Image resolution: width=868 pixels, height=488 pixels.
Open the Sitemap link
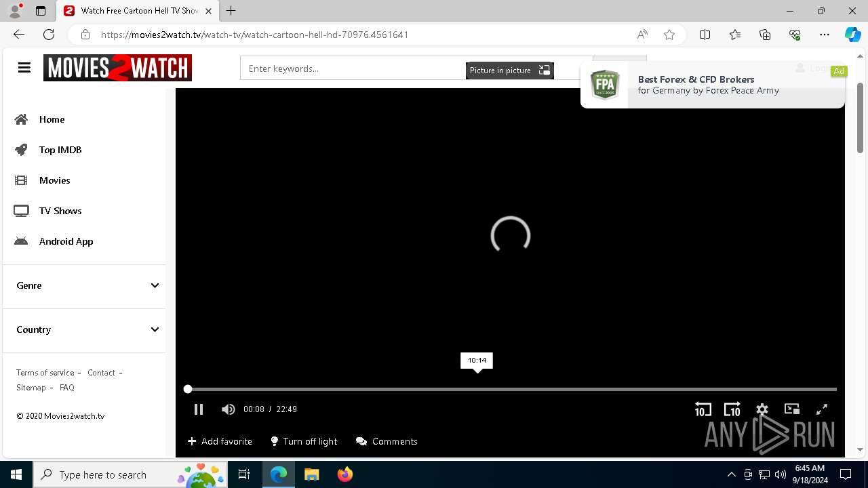31,388
